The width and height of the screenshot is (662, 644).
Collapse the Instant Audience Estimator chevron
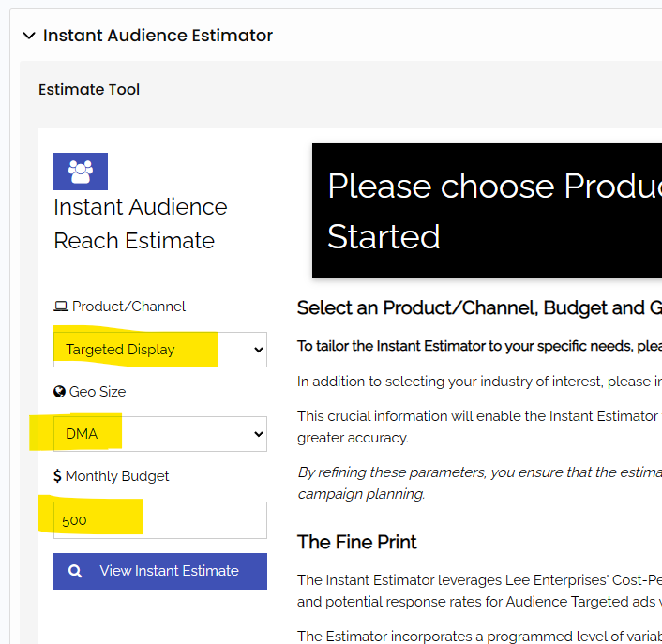coord(29,36)
